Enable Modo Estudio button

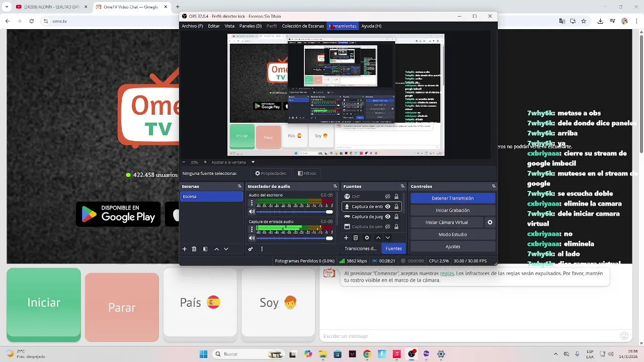[453, 234]
